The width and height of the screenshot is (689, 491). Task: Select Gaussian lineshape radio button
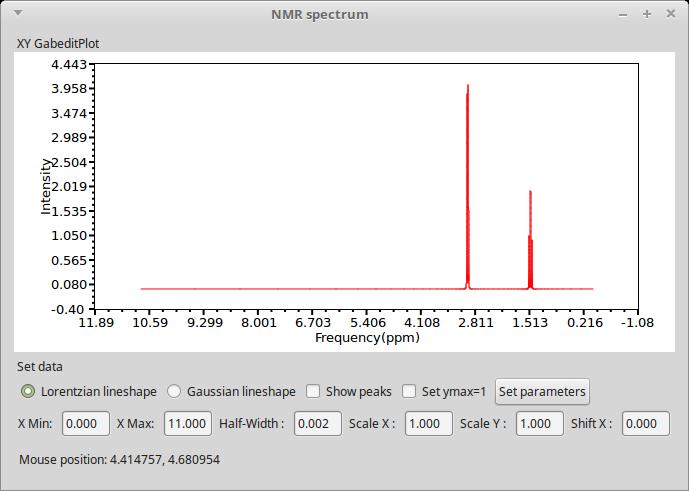[174, 391]
